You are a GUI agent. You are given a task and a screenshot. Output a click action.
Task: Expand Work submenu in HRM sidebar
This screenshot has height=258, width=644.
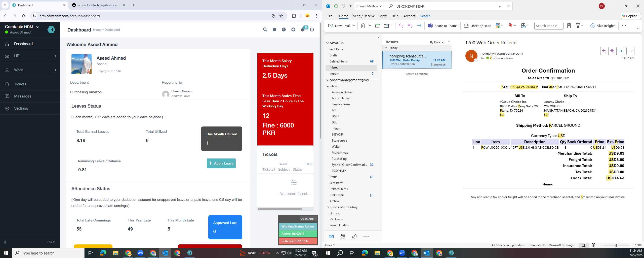click(30, 70)
